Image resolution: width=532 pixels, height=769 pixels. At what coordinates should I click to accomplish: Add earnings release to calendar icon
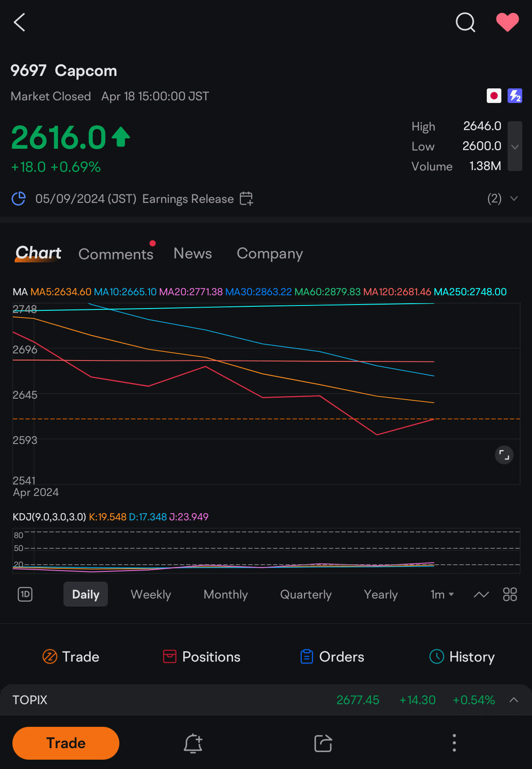[246, 198]
